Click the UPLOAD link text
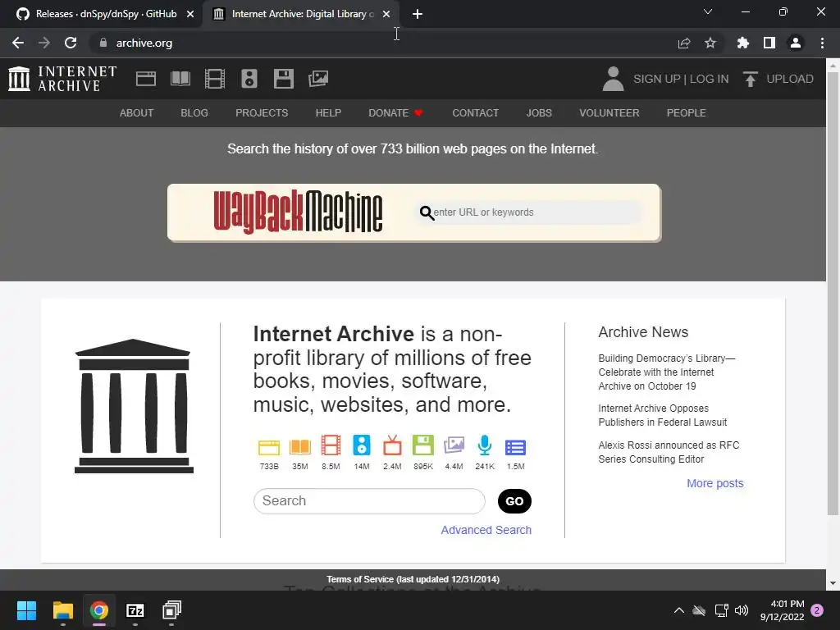Screen dimensions: 840x630 point(790,79)
